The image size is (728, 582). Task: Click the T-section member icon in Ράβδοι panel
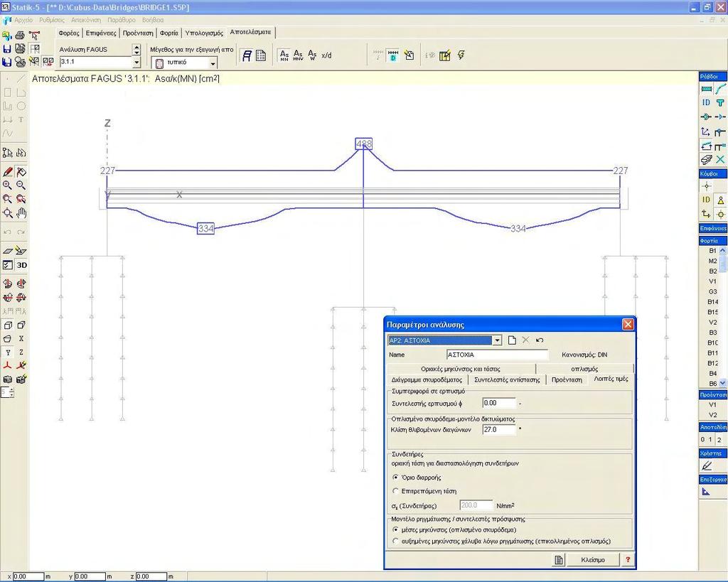pyautogui.click(x=720, y=102)
